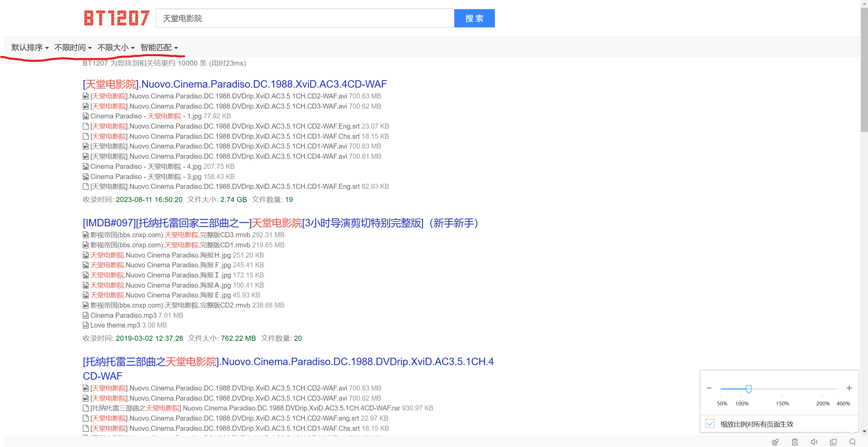
Task: Click the rocket speed-up icon in status bar
Action: click(775, 442)
